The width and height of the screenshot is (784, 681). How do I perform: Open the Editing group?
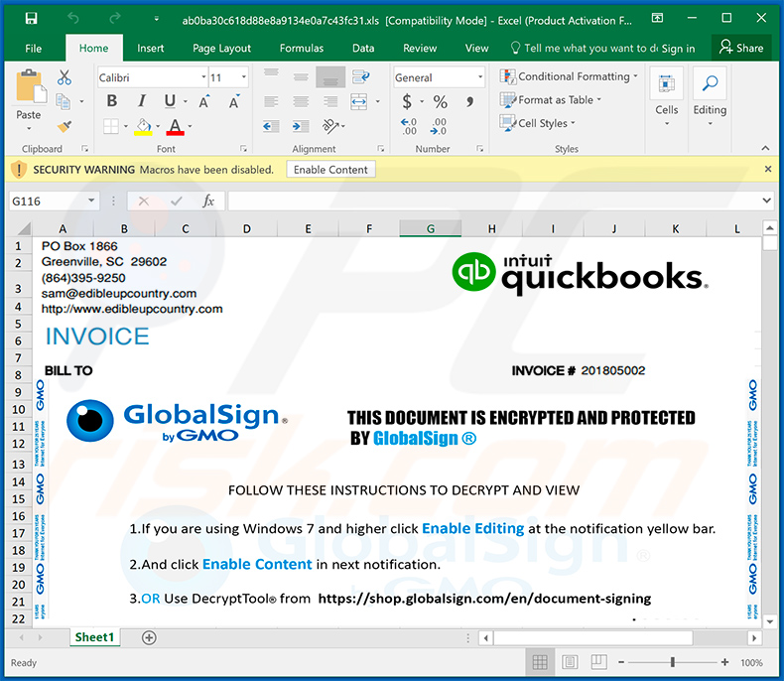click(x=710, y=97)
